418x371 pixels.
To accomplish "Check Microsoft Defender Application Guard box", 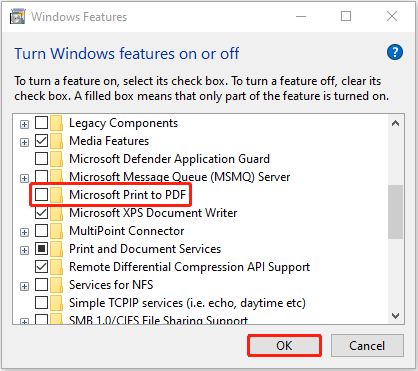I will pos(41,159).
